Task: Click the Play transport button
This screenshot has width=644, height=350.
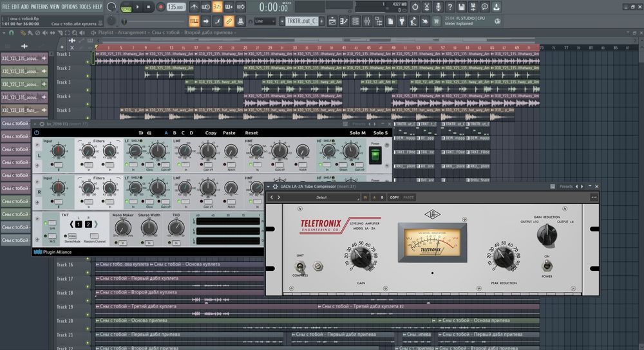Action: coord(138,7)
